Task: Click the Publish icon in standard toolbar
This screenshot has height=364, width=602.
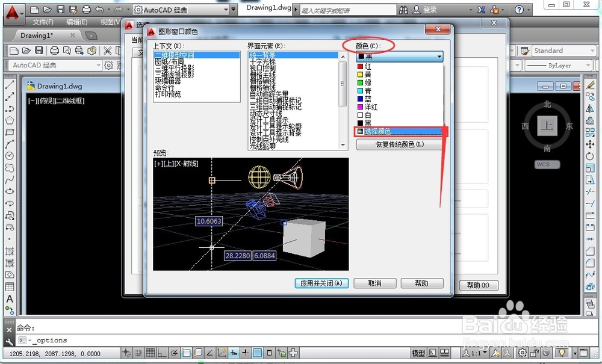Action: pyautogui.click(x=79, y=51)
